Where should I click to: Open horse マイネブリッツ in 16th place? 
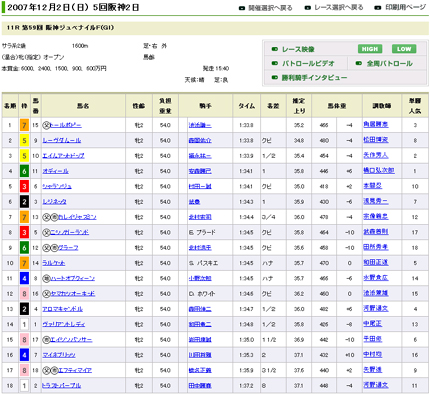click(59, 355)
